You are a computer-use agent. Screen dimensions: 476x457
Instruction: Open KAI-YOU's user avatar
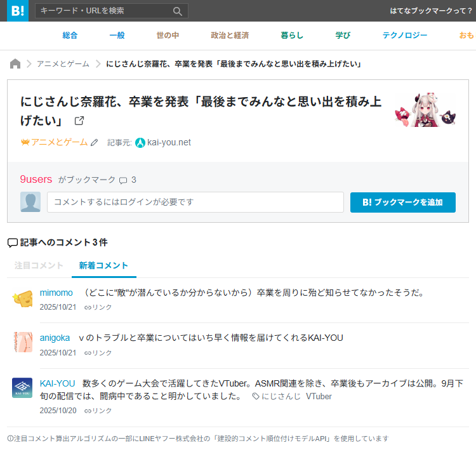point(23,388)
